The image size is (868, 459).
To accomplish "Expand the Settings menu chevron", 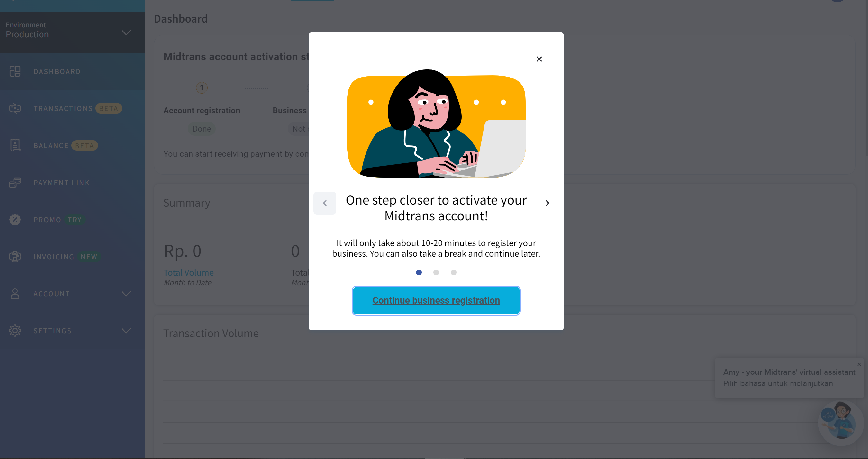I will click(126, 331).
